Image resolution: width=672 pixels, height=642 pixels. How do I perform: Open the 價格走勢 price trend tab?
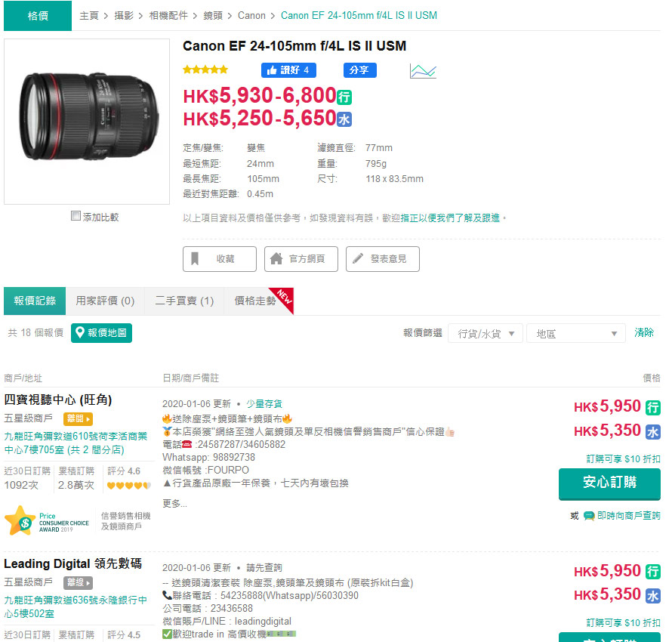point(259,301)
